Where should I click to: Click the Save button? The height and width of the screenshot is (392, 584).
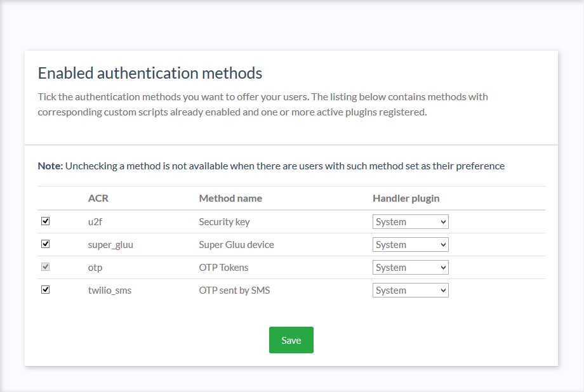pyautogui.click(x=291, y=340)
